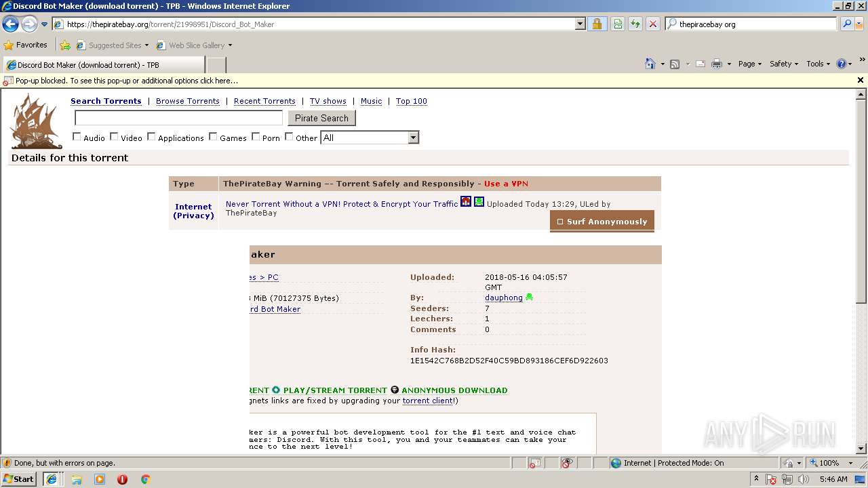Open the Recent Pages dropdown arrow

click(44, 24)
